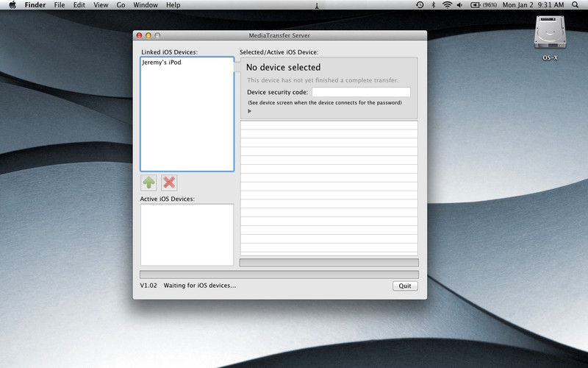Open the Wi-Fi status icon
Screen dimensions: 588x368
coord(447,5)
